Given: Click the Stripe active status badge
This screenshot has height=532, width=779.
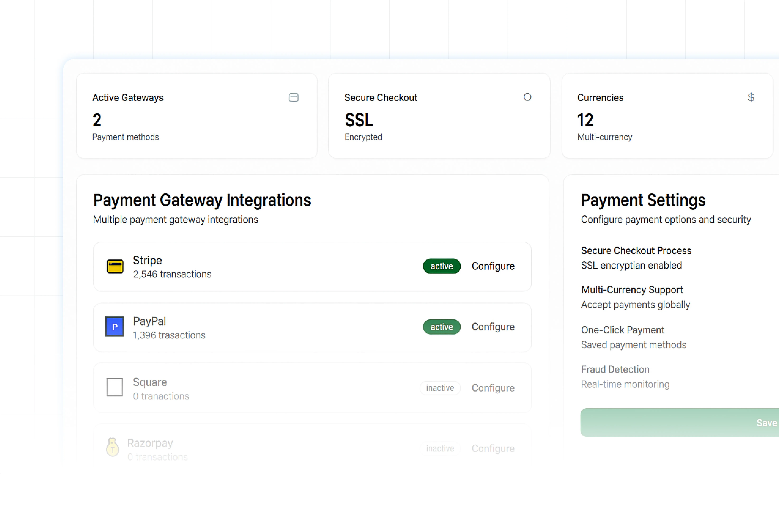Looking at the screenshot, I should [x=442, y=266].
